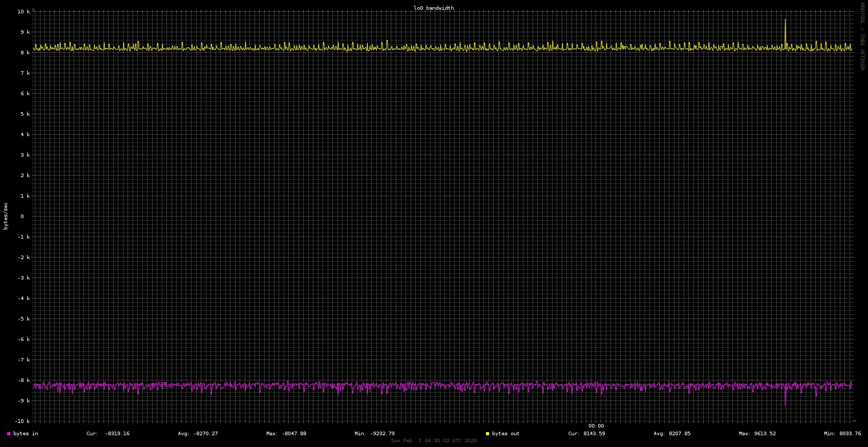The width and height of the screenshot is (868, 447).
Task: Click the red arrow ending the x-axis
Action: tap(855, 421)
